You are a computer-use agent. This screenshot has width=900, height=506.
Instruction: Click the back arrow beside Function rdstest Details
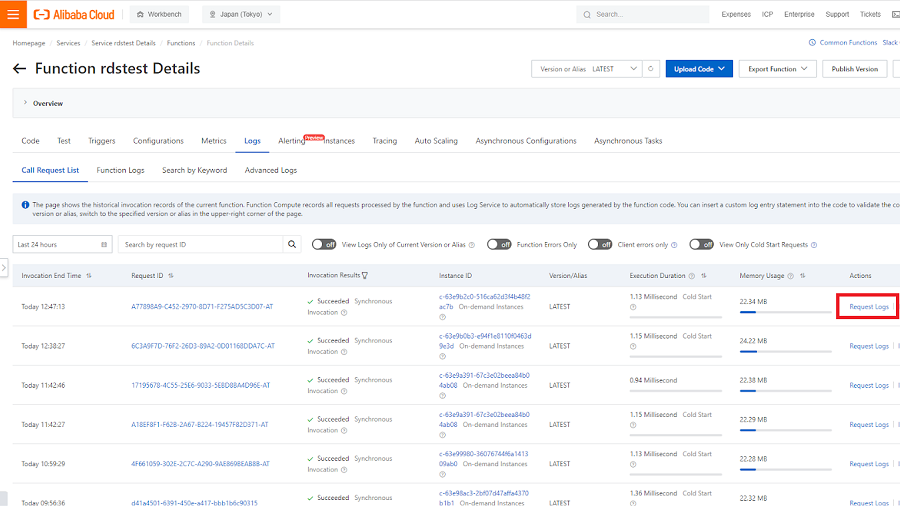(x=19, y=69)
